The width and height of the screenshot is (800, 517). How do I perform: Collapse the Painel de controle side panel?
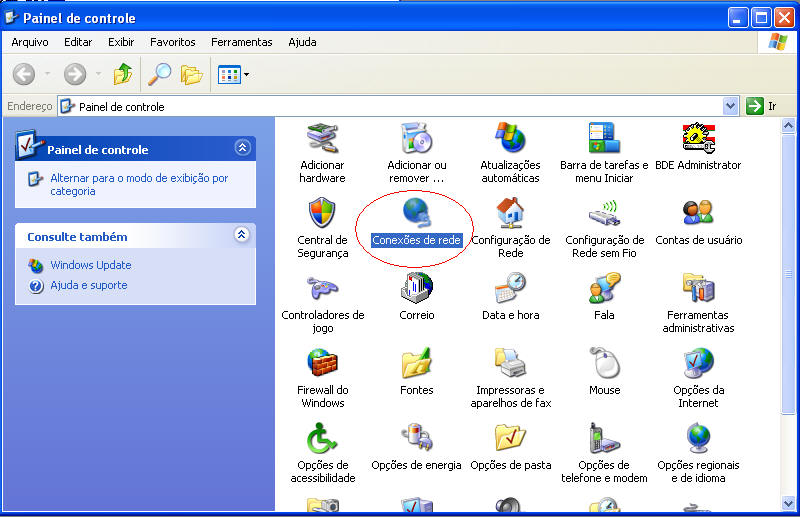point(242,147)
